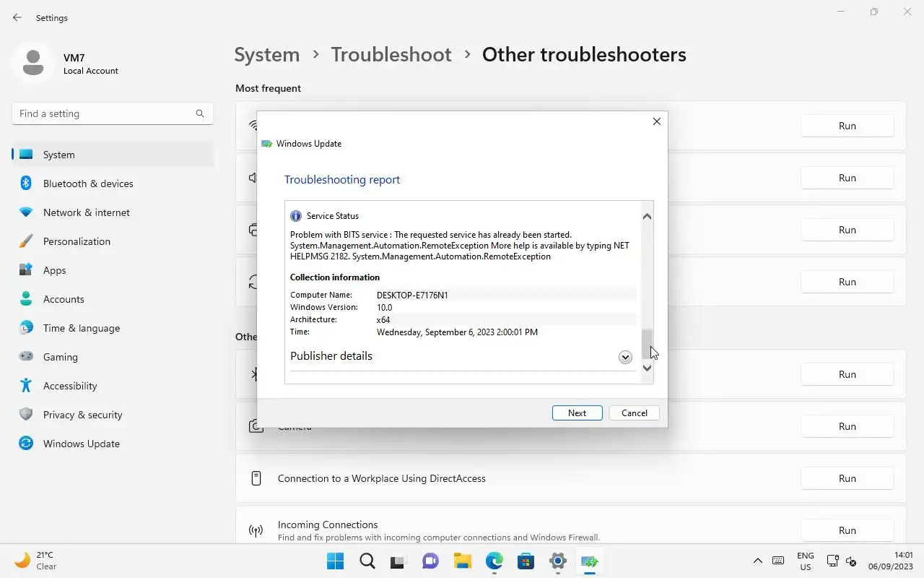Click the Time value Wednesday, September 6, 2023

[457, 332]
